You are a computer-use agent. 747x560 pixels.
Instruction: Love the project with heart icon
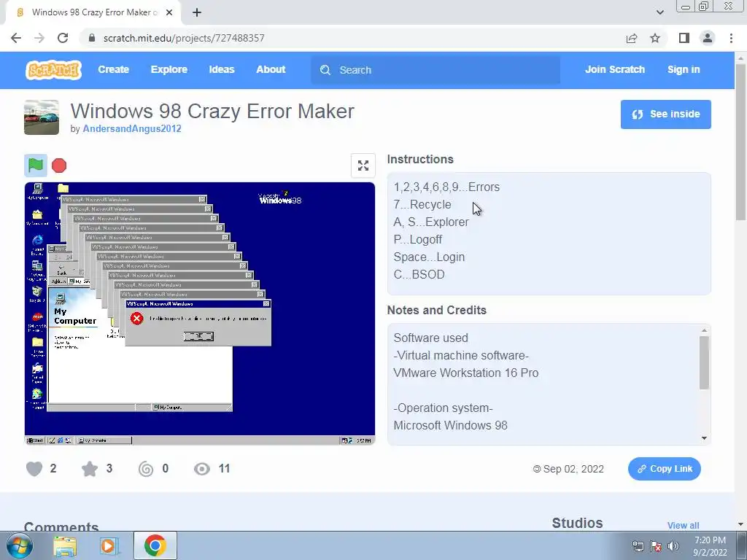34,469
